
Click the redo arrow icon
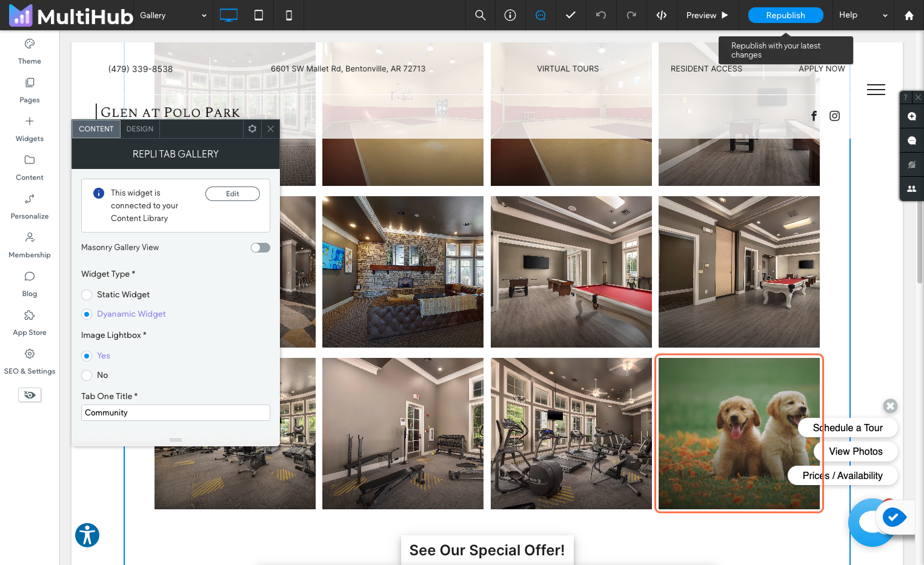631,15
